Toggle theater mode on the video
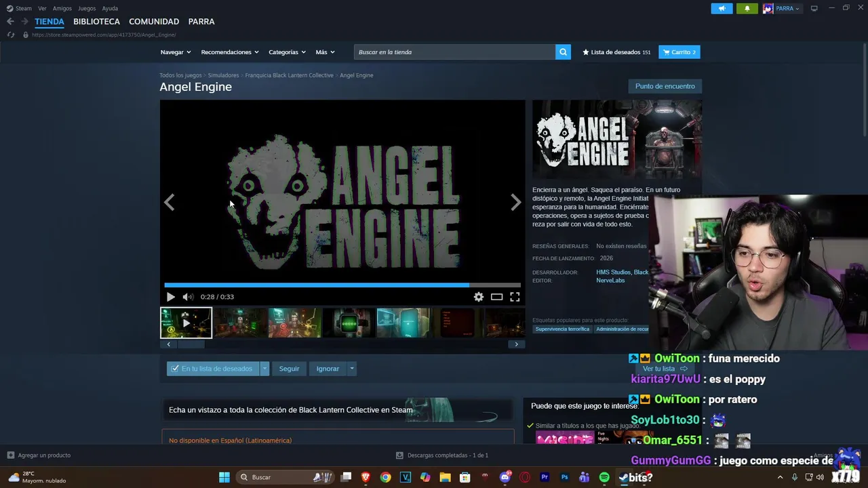The height and width of the screenshot is (488, 868). 497,297
